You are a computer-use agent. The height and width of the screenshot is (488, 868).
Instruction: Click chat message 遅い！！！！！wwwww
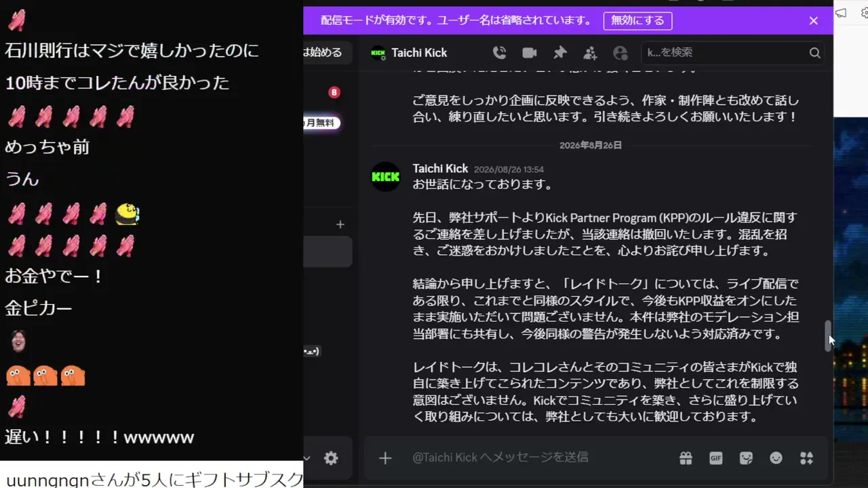coord(100,437)
